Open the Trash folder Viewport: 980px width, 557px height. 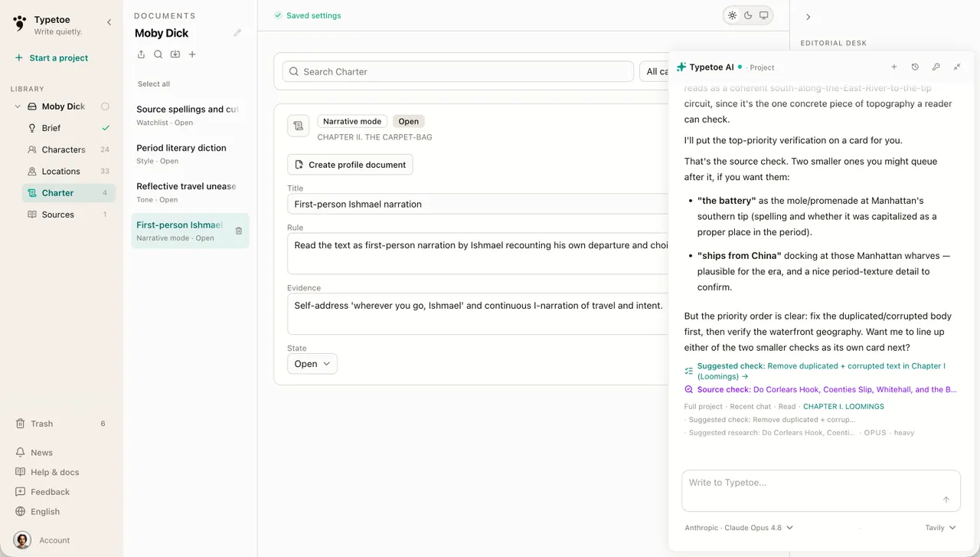coord(60,424)
